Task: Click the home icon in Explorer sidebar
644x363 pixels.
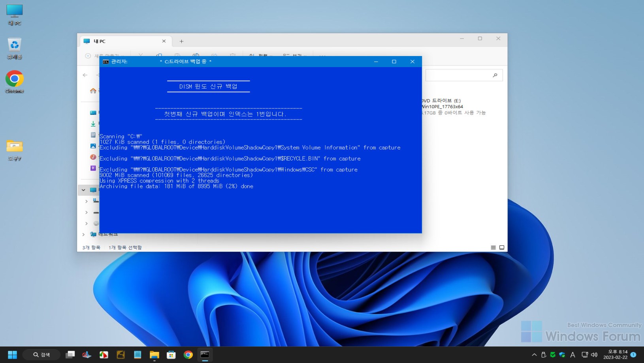Action: tap(93, 91)
